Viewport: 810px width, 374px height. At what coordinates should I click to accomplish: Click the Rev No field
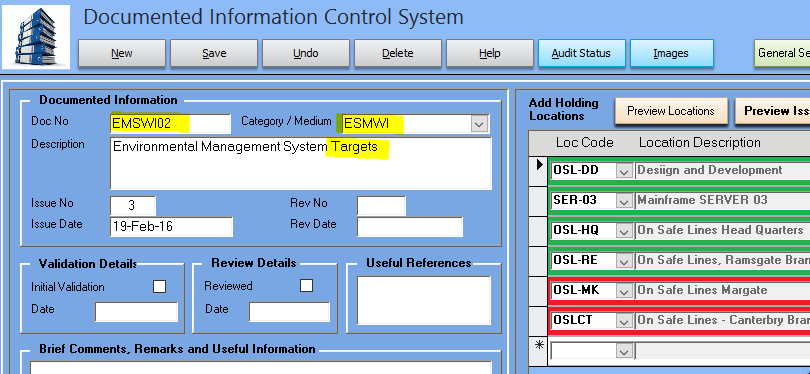381,206
